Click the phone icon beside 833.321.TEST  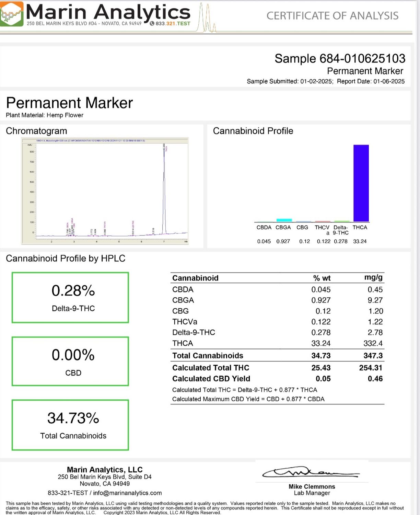point(152,24)
